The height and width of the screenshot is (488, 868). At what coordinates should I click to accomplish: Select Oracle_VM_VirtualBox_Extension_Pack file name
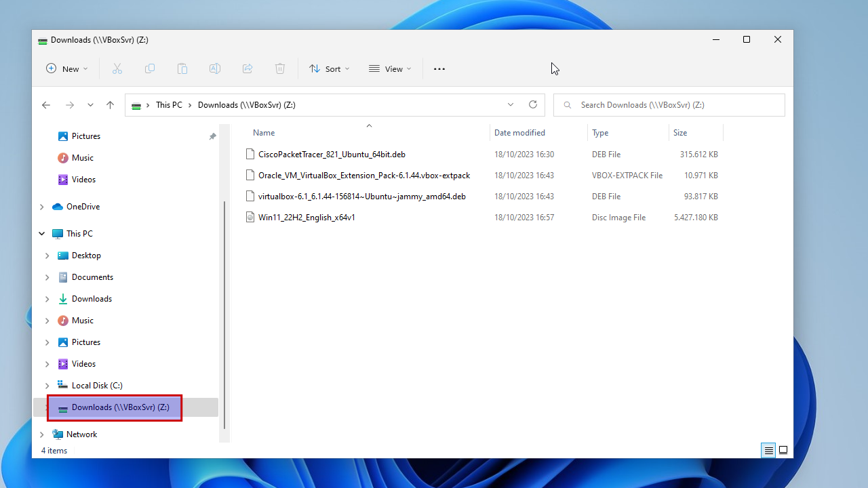tap(364, 176)
